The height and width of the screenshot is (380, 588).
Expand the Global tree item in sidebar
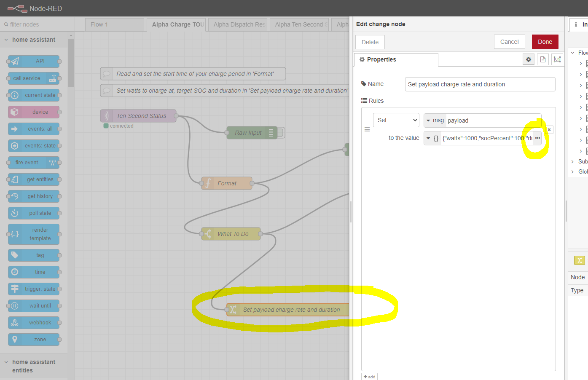click(572, 171)
